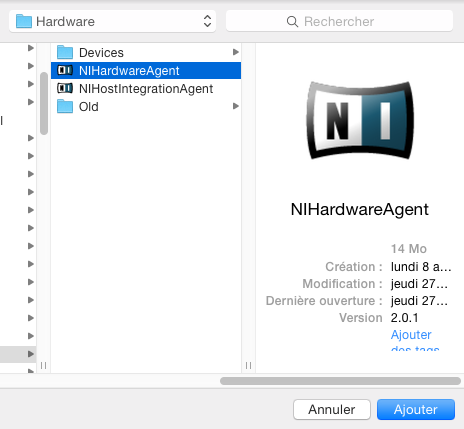Click the column resize handle beside preview pane
464x429 pixels.
point(248,366)
